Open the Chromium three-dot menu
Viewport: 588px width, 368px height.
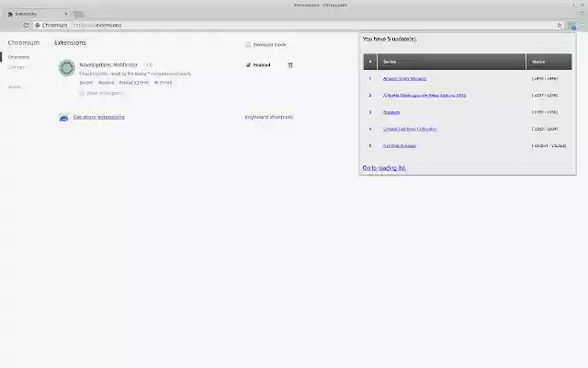(582, 26)
